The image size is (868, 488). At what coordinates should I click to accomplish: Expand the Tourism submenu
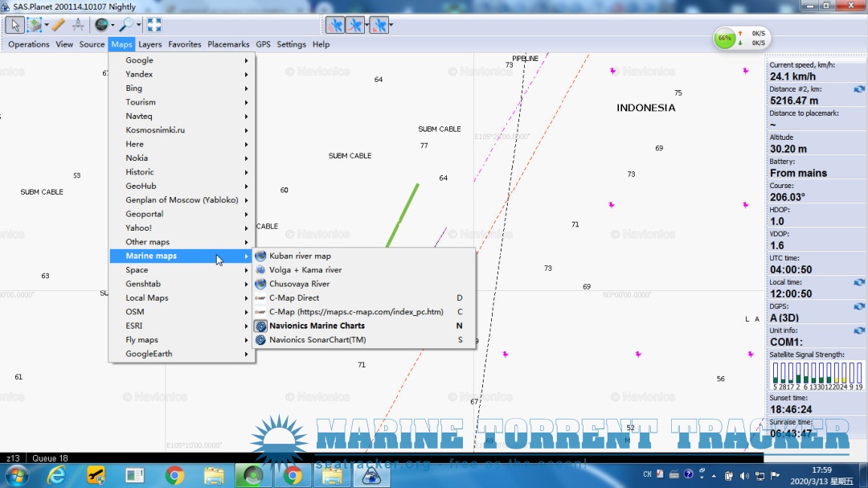[182, 102]
